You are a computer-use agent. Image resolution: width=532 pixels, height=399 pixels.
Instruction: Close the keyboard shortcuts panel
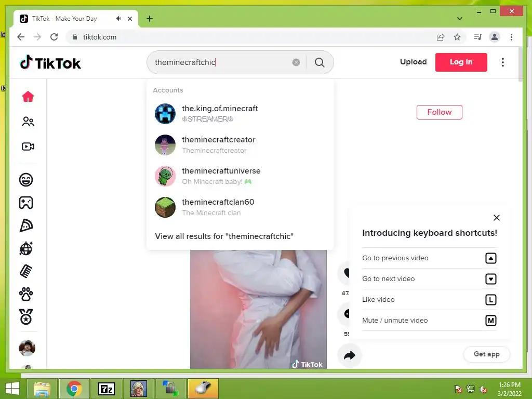(x=496, y=218)
